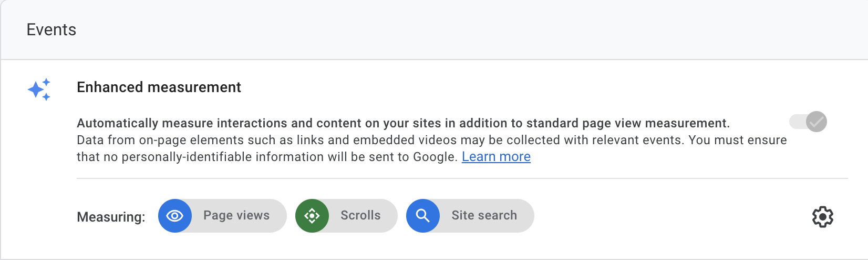Open the Learn more link
This screenshot has width=868, height=260.
pos(496,157)
